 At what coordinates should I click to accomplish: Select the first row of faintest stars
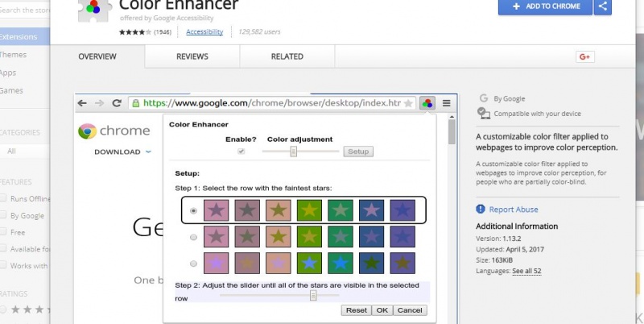(193, 210)
